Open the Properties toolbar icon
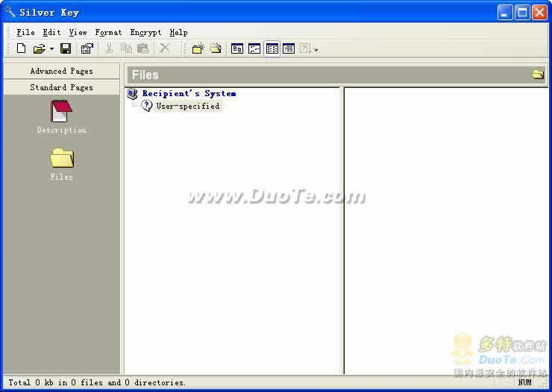The height and width of the screenshot is (392, 552). click(x=87, y=48)
